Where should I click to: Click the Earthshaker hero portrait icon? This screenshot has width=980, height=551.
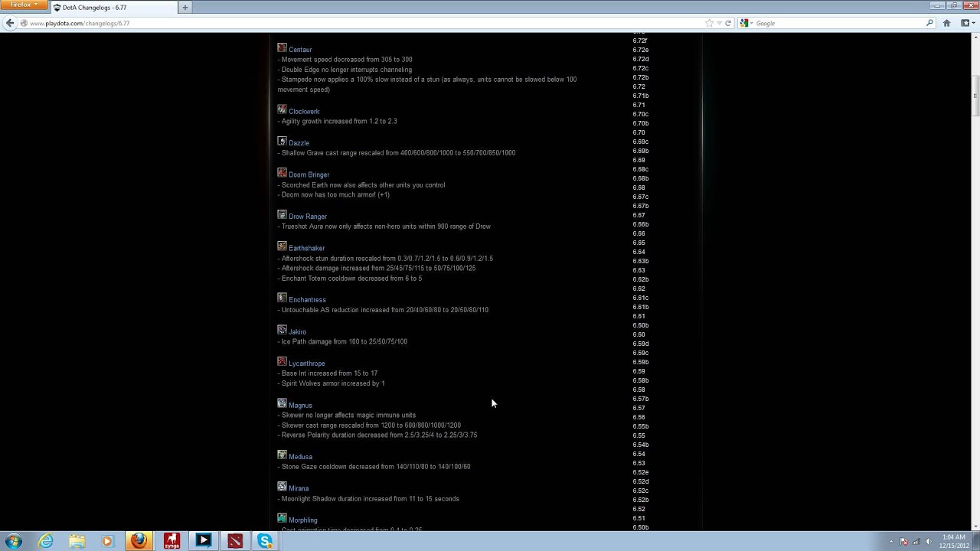tap(282, 246)
